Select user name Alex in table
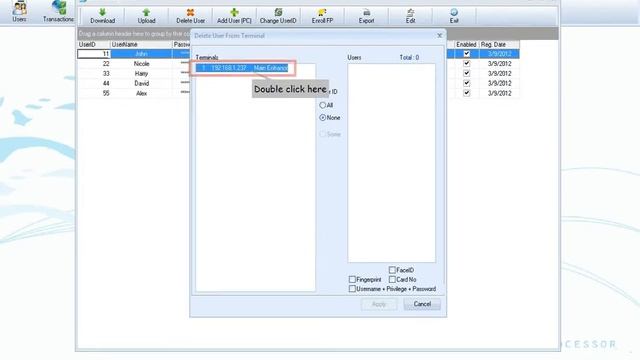Screen dimensions: 640x360 click(141, 93)
